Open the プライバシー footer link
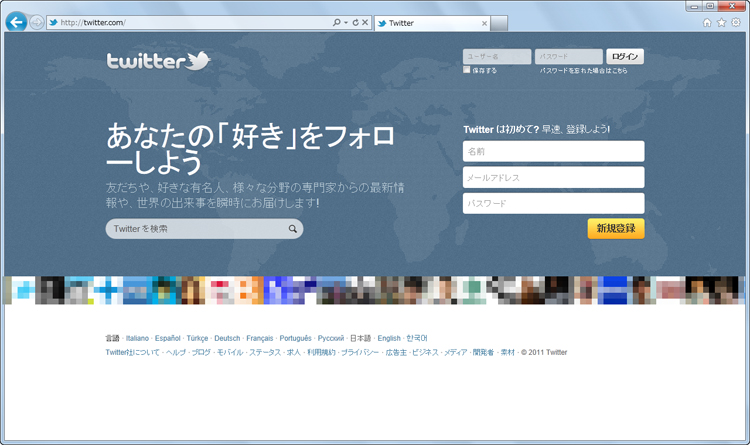 [360, 352]
